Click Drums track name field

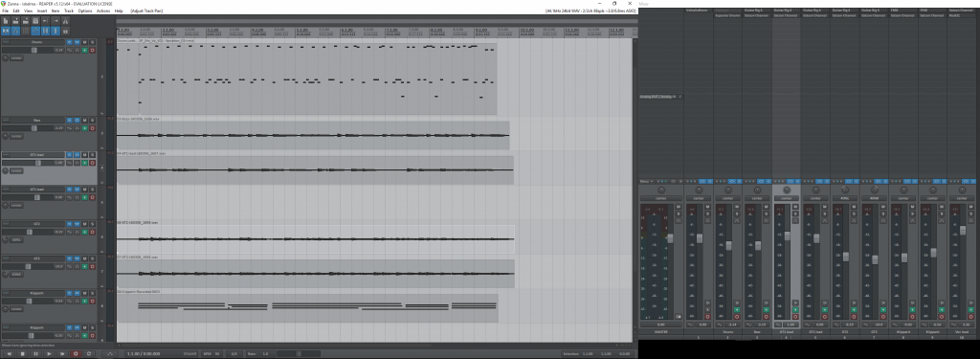click(37, 42)
